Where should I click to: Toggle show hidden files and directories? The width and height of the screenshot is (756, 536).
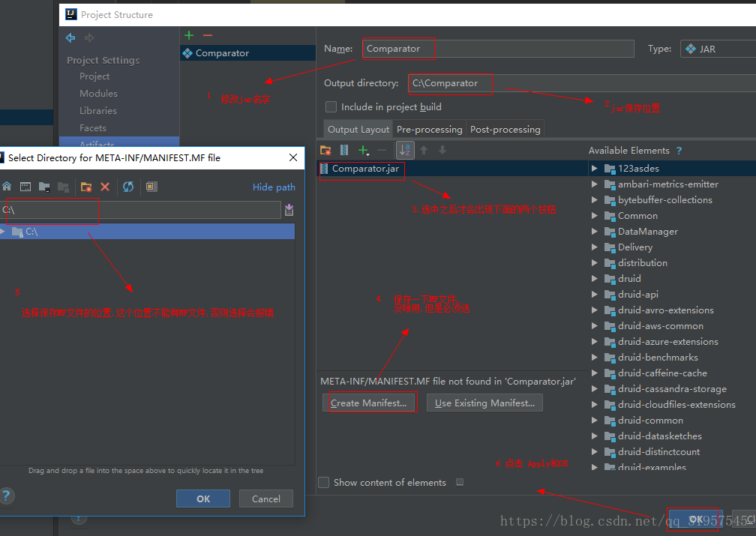[151, 187]
